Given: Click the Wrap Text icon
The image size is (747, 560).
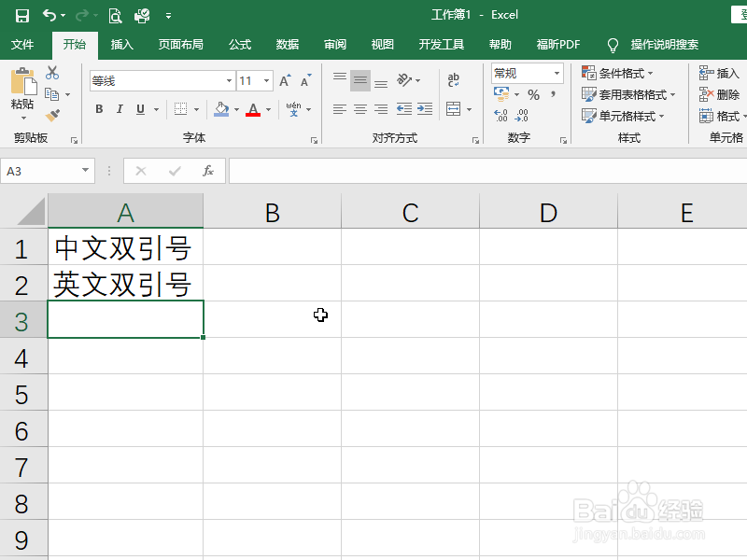Looking at the screenshot, I should (453, 80).
